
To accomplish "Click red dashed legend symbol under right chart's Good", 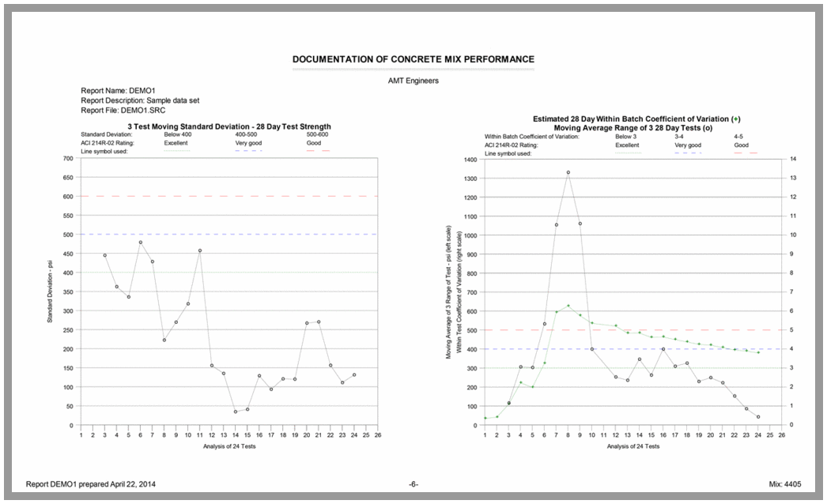I will tap(746, 153).
